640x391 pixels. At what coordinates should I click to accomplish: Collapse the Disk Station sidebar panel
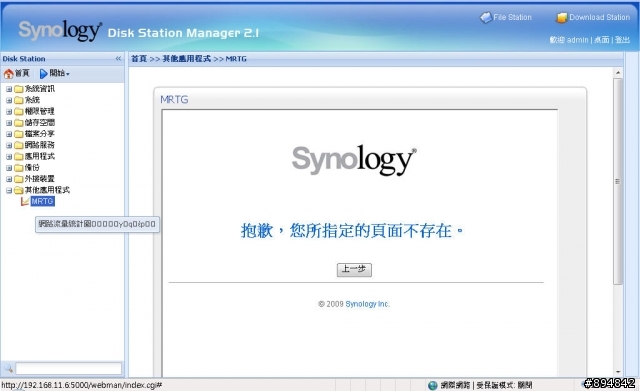[118, 59]
